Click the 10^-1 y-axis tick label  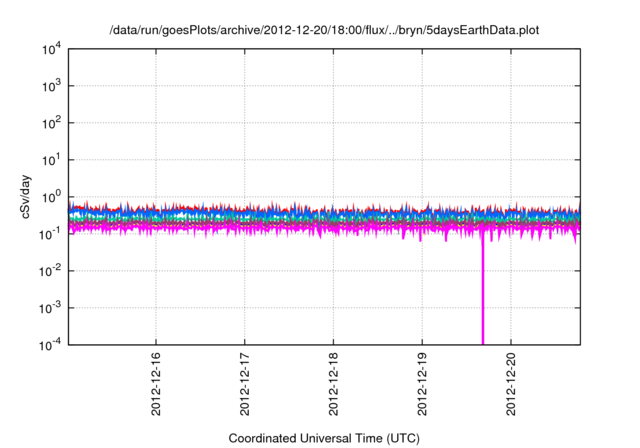point(50,234)
